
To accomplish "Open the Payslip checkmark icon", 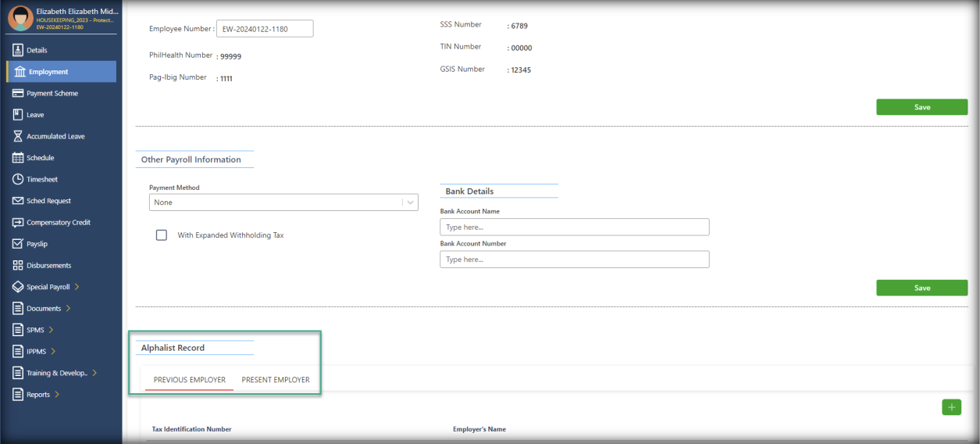I will click(x=18, y=244).
